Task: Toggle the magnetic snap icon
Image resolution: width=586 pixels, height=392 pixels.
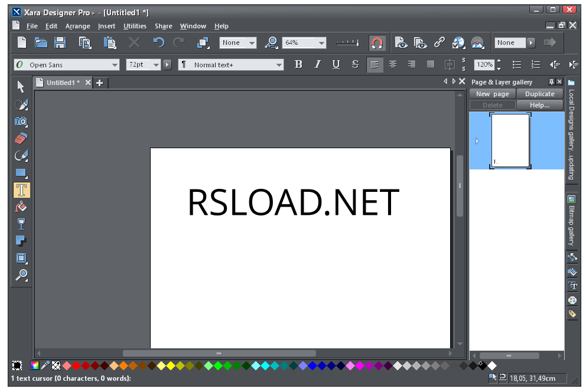Action: click(x=377, y=43)
